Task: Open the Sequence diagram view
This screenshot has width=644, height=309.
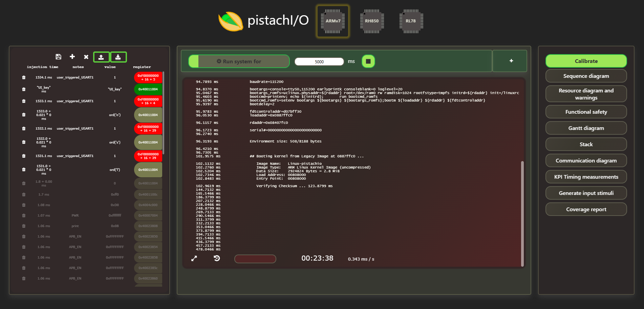Action: coord(586,76)
